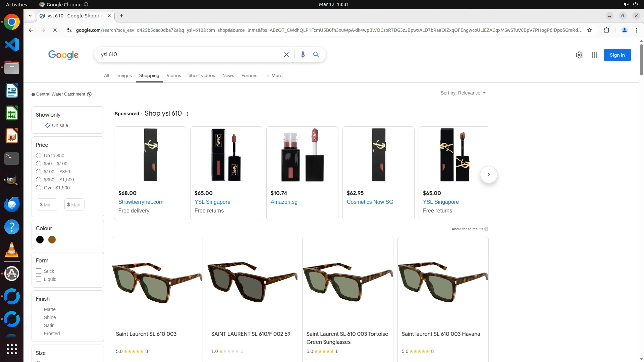Open VLC media player from dock
Image resolution: width=644 pixels, height=362 pixels.
12,250
